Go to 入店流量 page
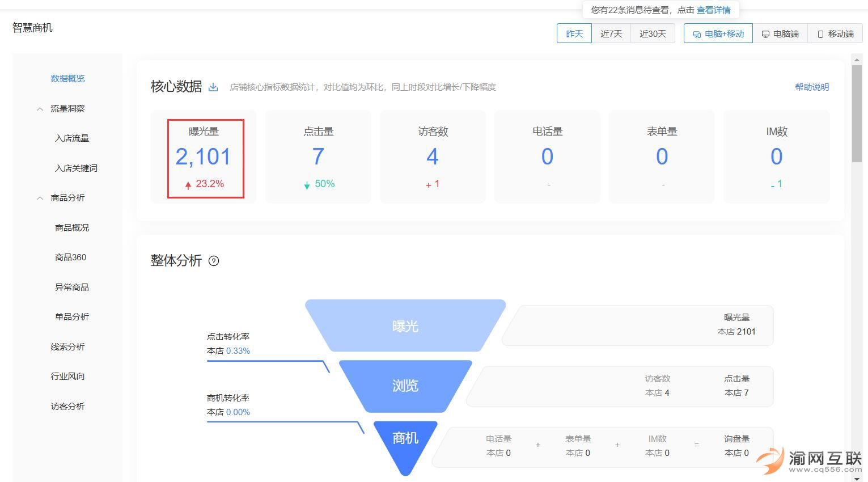 click(72, 138)
